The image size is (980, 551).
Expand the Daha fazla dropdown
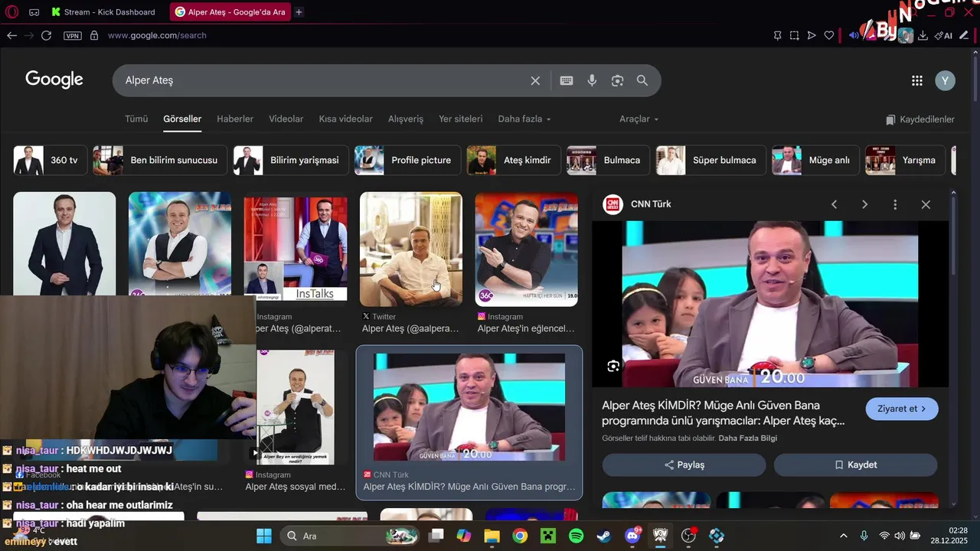click(x=524, y=119)
